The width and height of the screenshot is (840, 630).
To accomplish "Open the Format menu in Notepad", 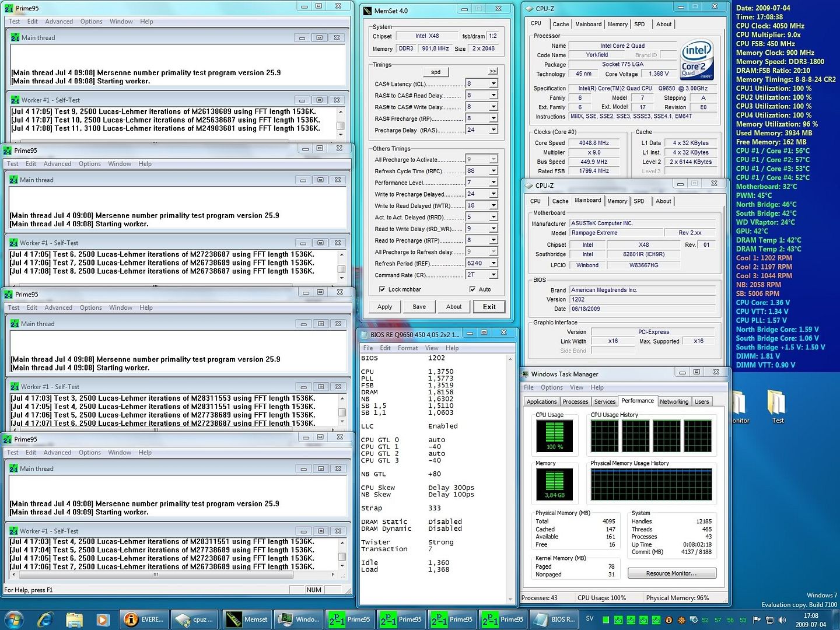I will (x=408, y=348).
